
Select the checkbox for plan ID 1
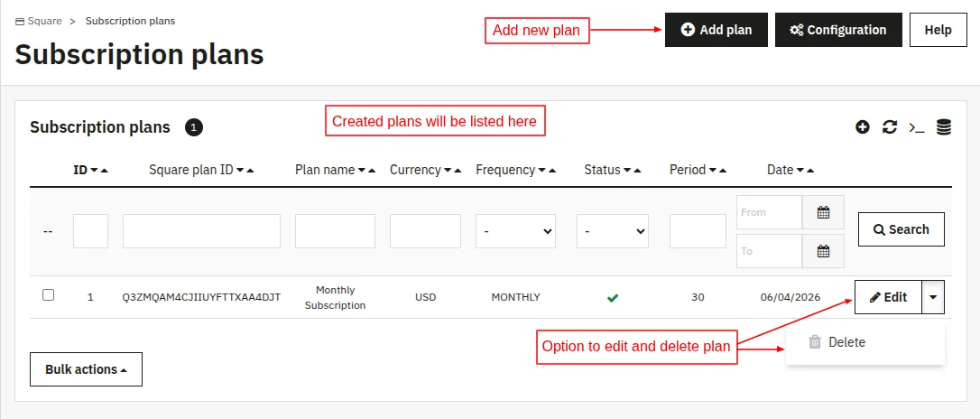click(48, 295)
